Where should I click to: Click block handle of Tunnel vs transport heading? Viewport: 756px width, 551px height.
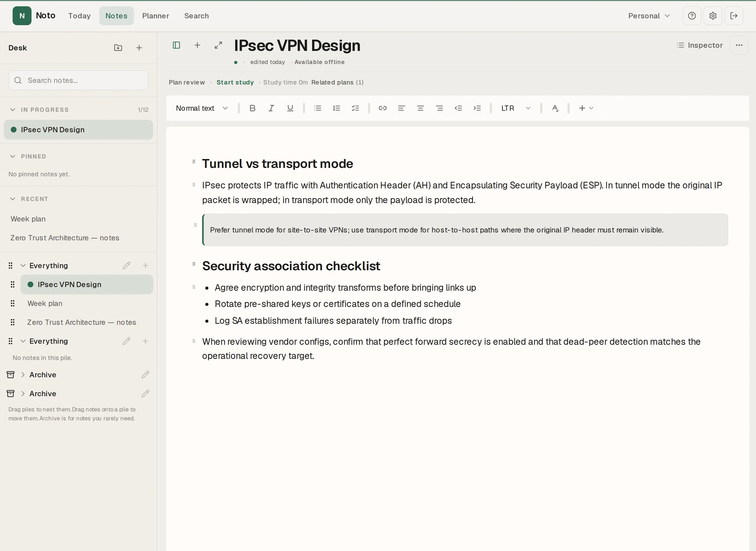194,162
